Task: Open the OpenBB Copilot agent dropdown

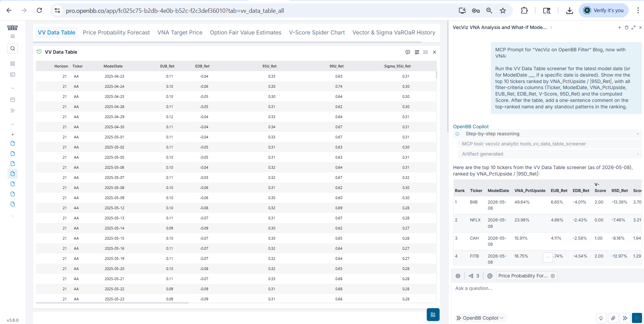Action: point(480,318)
